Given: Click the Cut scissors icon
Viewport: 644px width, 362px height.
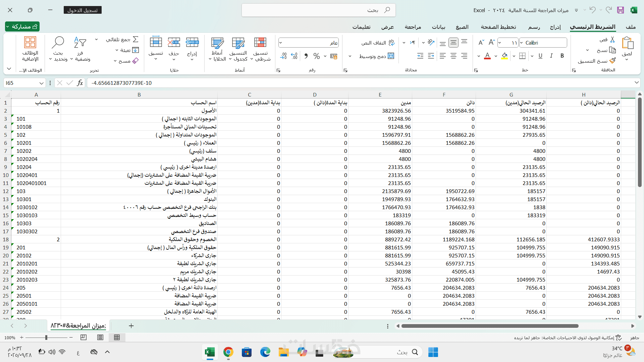Looking at the screenshot, I should pos(612,40).
